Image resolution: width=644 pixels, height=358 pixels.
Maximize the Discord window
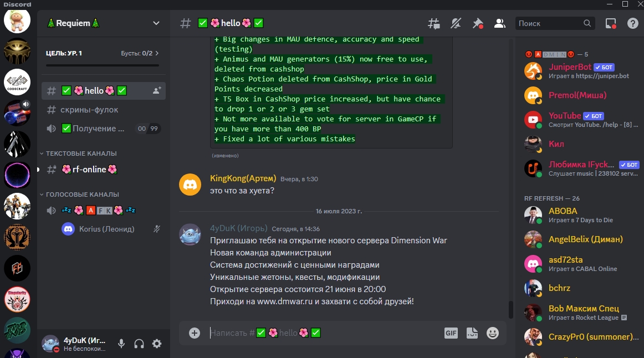(x=625, y=4)
